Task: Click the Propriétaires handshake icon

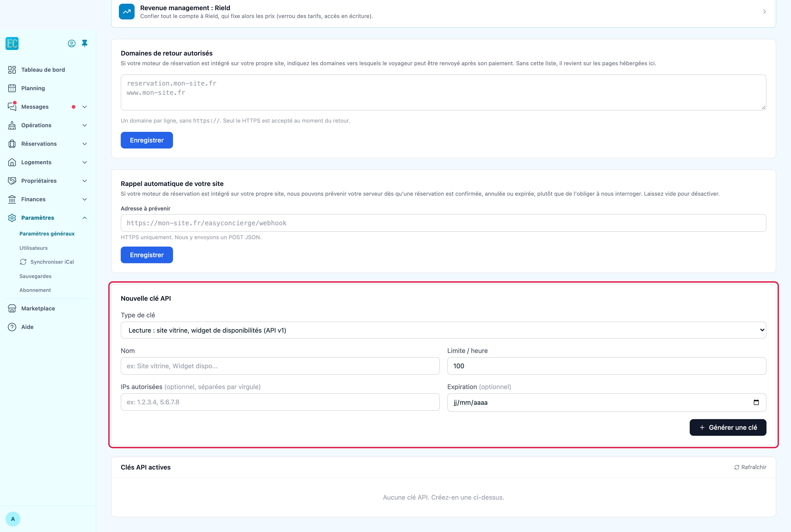Action: click(12, 181)
